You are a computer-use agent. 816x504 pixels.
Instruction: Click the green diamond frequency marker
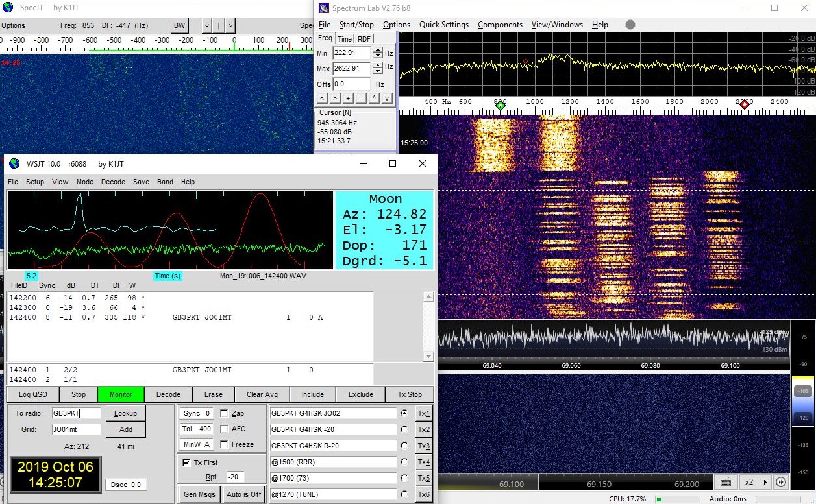tap(500, 104)
